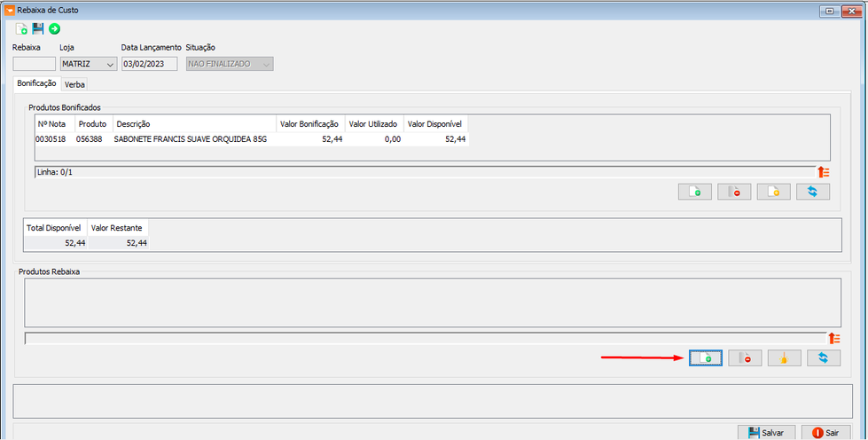This screenshot has height=440, width=868.
Task: Click red sort icon under Produtos Rebaixa grid
Action: (834, 338)
